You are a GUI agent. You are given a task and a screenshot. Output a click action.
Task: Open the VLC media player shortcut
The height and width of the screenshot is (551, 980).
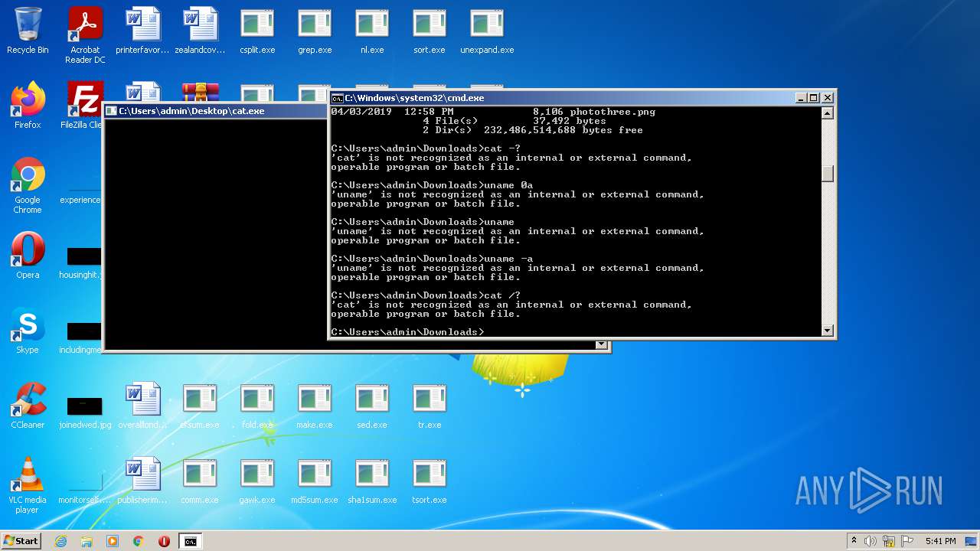28,485
